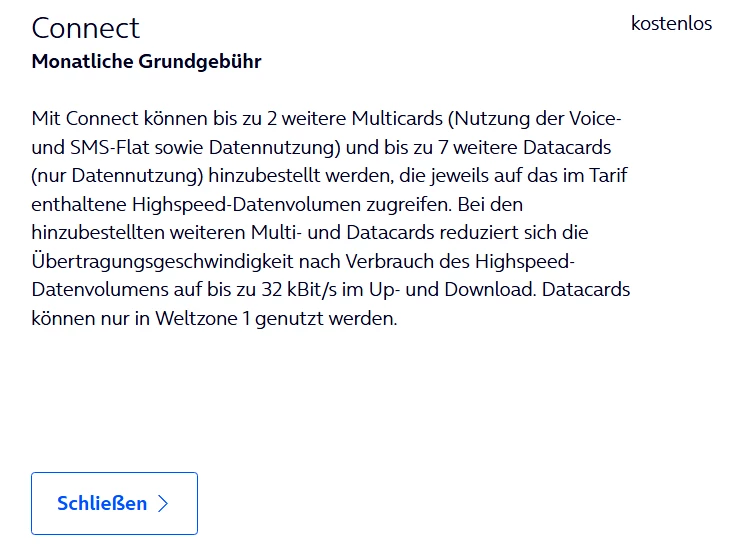Click the word Übertragungsgeschwindigkeit
This screenshot has height=552, width=734.
(x=162, y=262)
